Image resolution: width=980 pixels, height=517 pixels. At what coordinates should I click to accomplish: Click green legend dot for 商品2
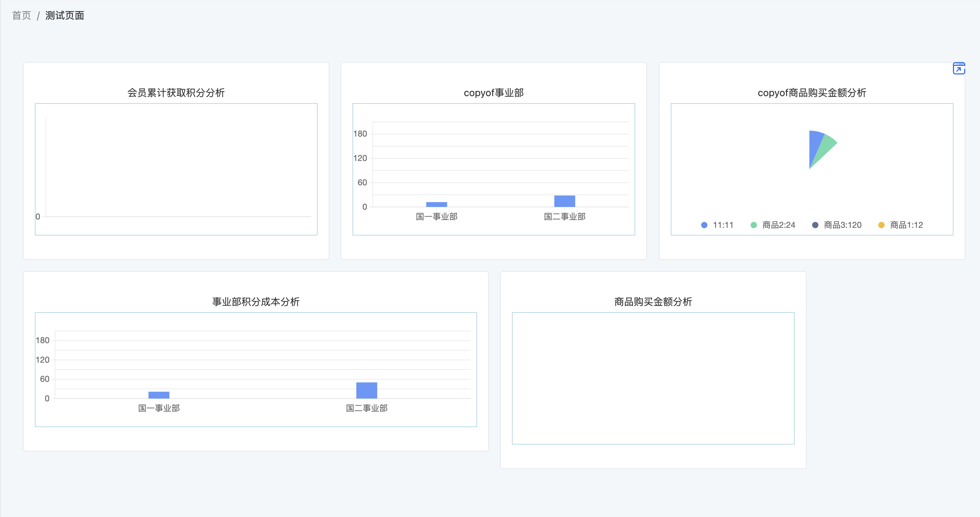pyautogui.click(x=754, y=225)
